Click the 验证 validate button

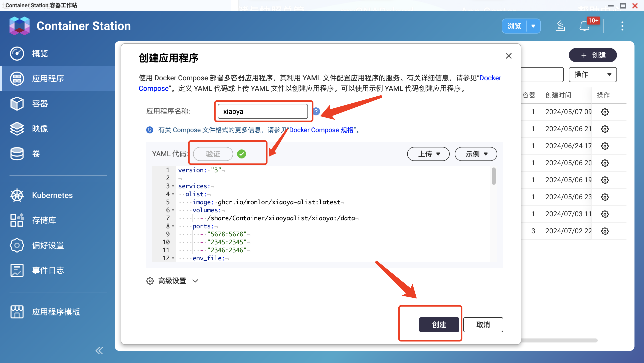pos(213,154)
